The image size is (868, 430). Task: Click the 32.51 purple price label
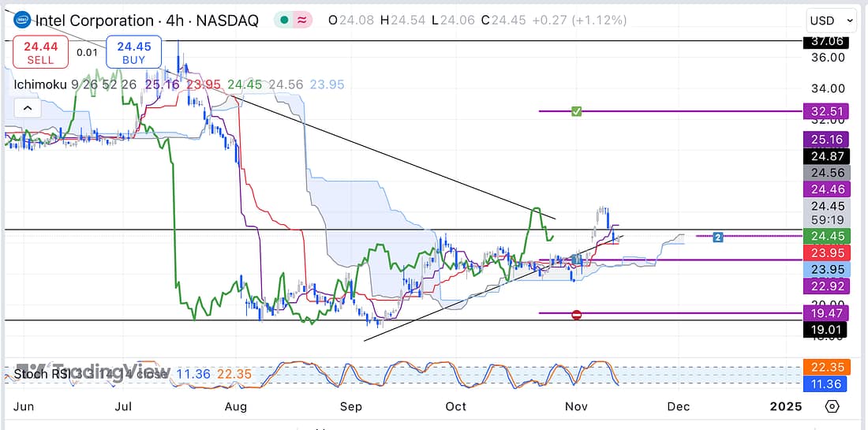[x=825, y=111]
